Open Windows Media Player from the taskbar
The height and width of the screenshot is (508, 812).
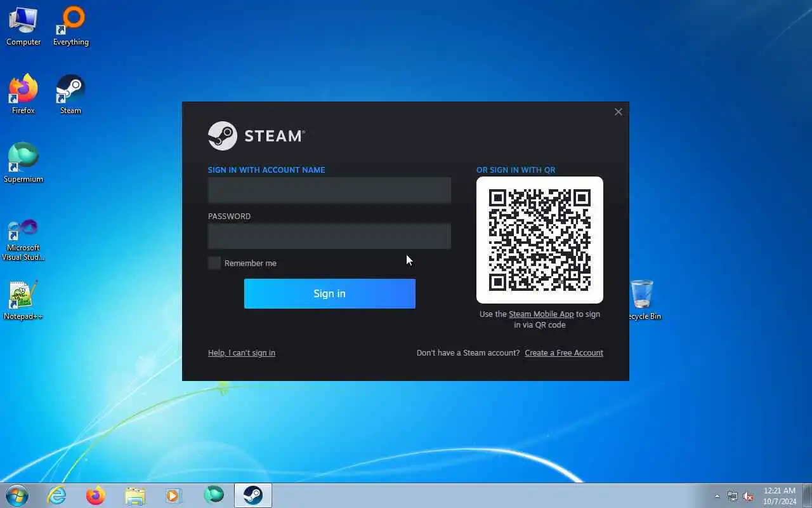pyautogui.click(x=174, y=495)
